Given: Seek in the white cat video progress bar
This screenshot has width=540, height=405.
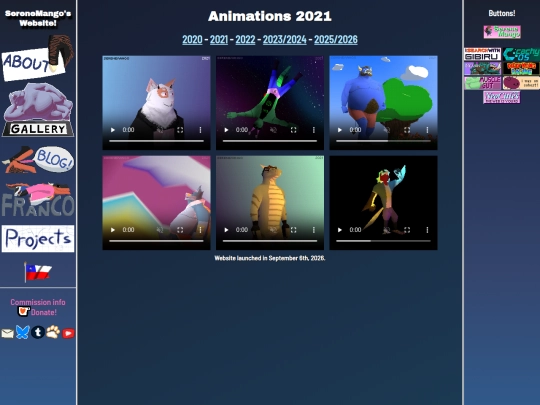Looking at the screenshot, I should click(156, 141).
